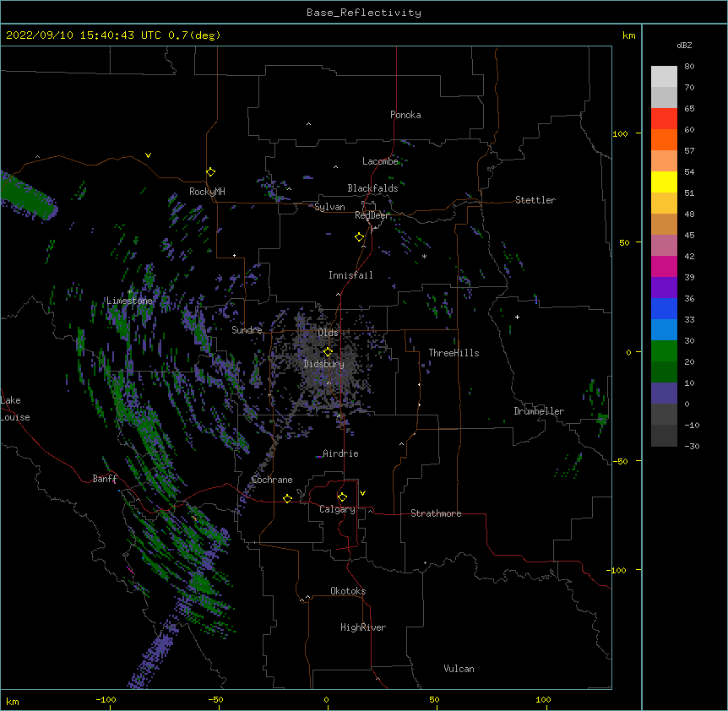
Task: Click the green echo band northwest near map edge
Action: 28,196
